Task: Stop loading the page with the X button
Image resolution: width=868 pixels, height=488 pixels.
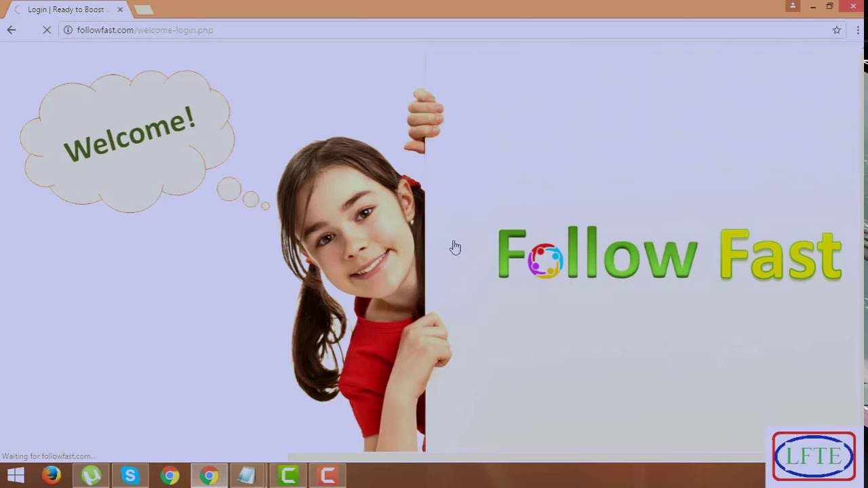Action: [47, 30]
